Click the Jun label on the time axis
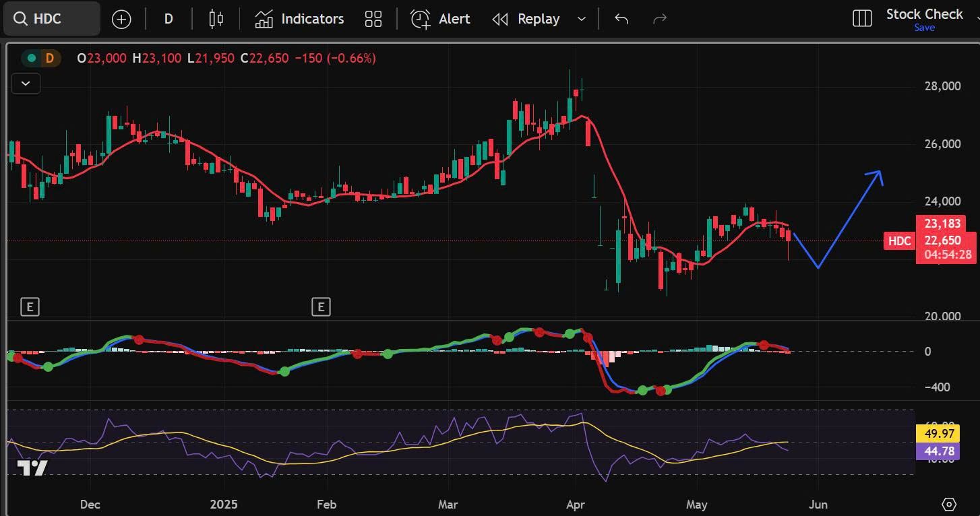This screenshot has width=980, height=516. click(818, 505)
